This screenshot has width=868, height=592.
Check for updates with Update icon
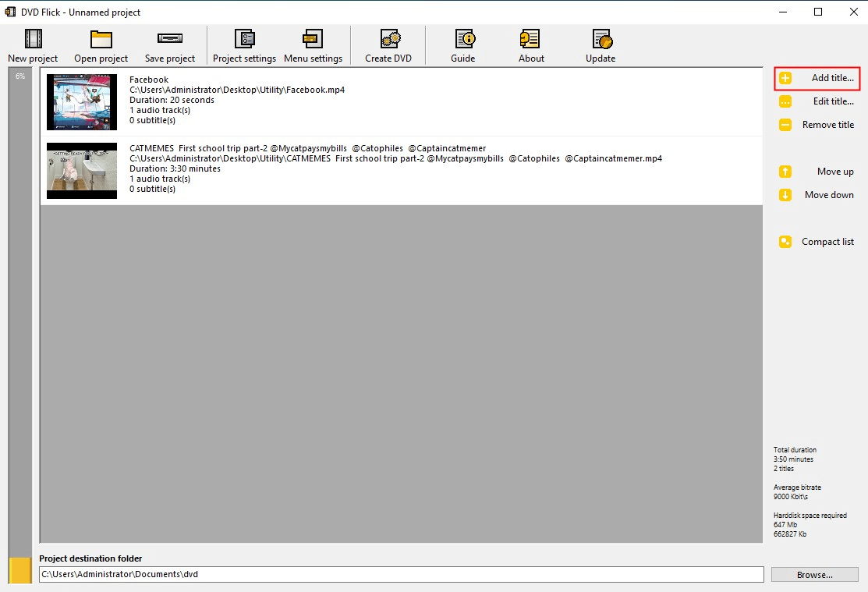pos(601,39)
